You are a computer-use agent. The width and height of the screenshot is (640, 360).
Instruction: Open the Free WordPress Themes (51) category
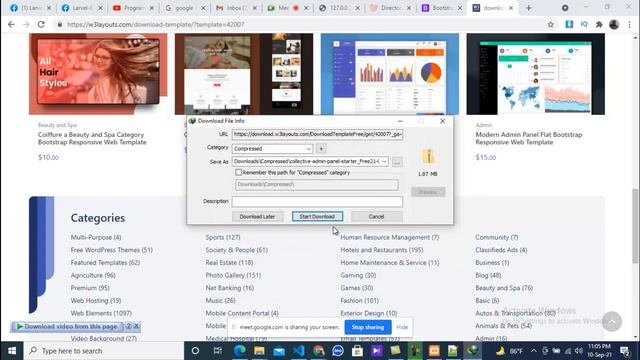click(x=111, y=250)
